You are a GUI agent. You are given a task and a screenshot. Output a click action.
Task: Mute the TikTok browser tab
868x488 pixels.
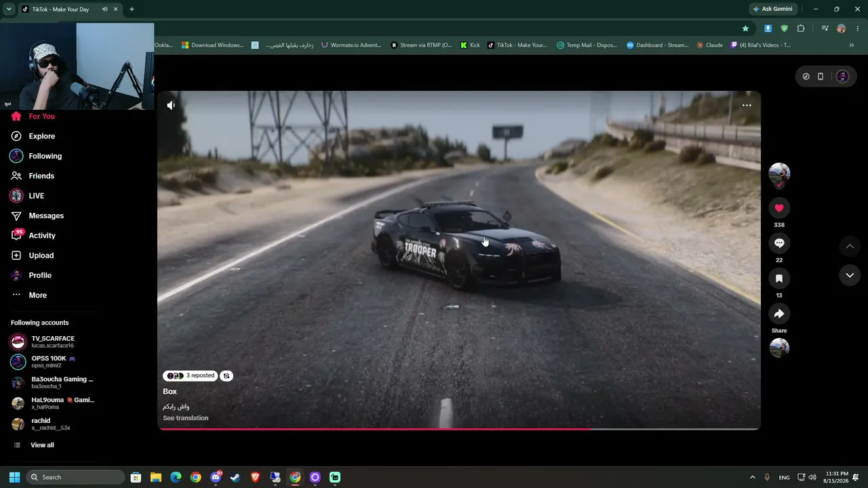(104, 9)
